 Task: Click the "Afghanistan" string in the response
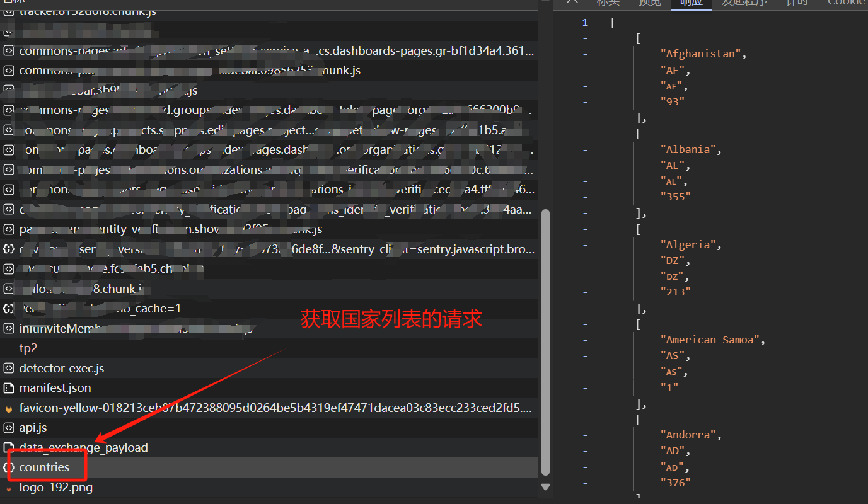(x=700, y=54)
